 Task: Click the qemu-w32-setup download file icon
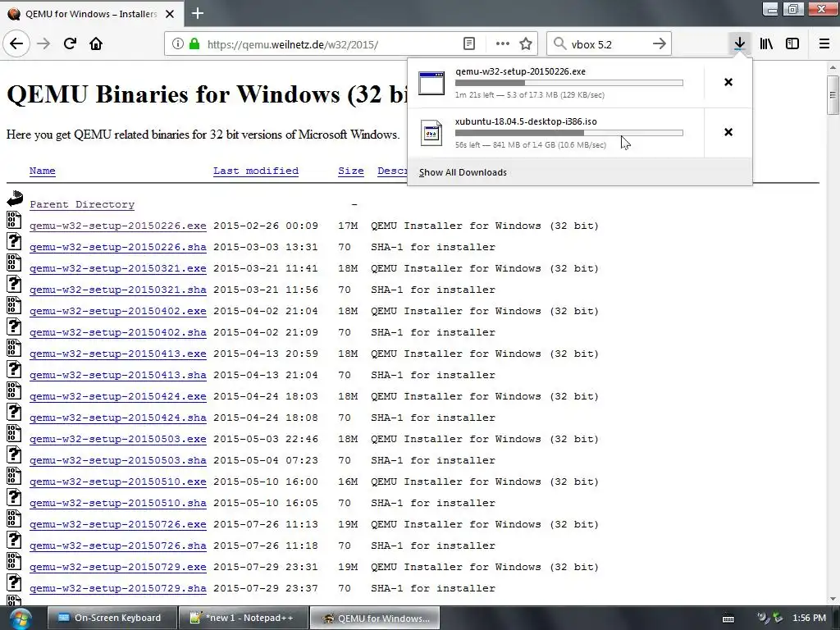[x=431, y=83]
